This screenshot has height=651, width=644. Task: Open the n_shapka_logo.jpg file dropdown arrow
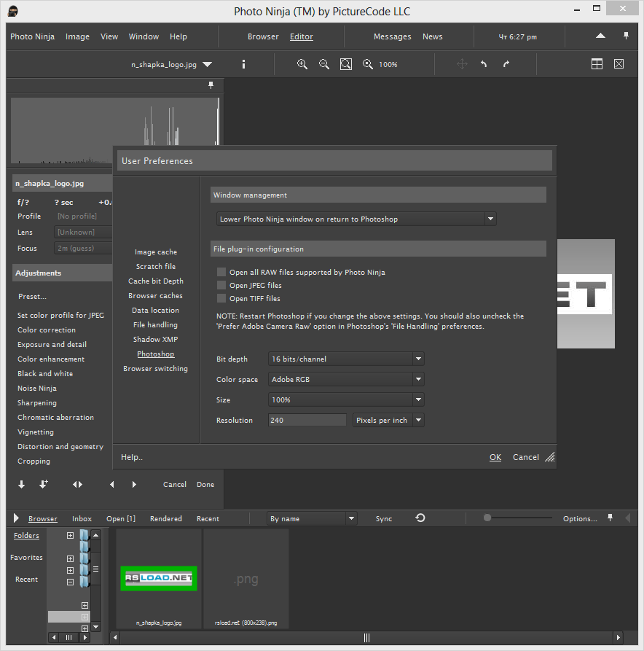pyautogui.click(x=208, y=64)
